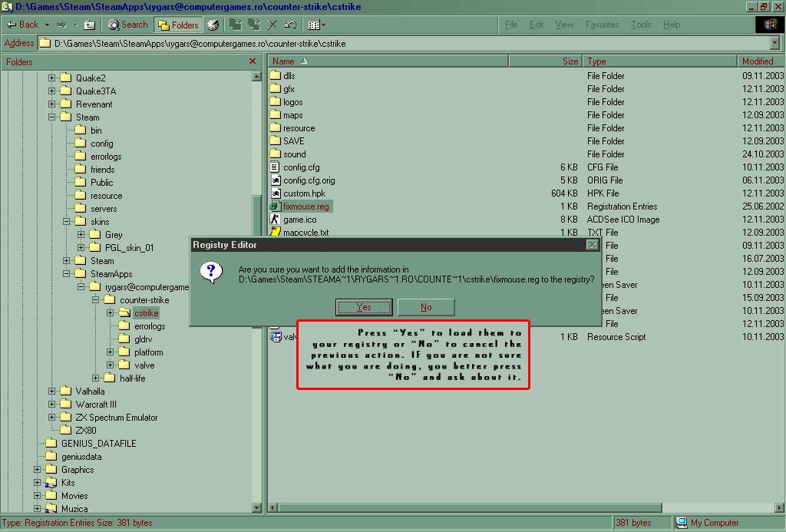Sort file list by Size column
This screenshot has width=786, height=532.
click(546, 61)
